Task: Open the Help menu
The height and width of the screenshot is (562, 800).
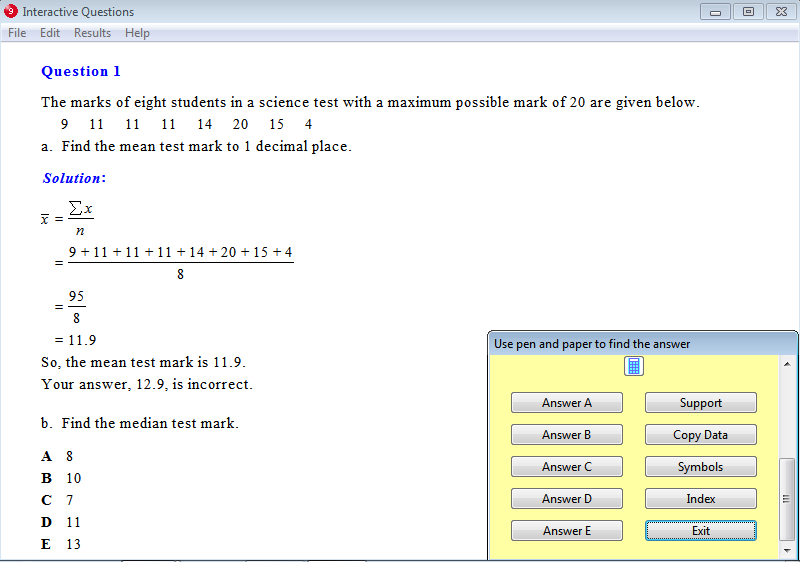Action: [137, 33]
